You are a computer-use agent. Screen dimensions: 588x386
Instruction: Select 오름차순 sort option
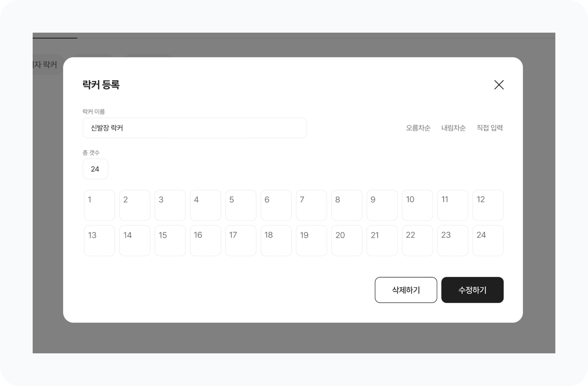(418, 128)
